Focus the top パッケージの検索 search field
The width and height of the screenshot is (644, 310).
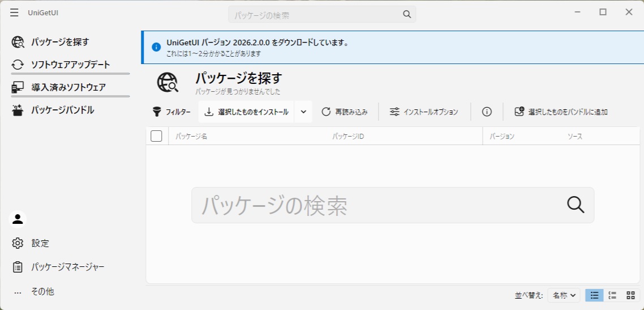click(x=322, y=14)
